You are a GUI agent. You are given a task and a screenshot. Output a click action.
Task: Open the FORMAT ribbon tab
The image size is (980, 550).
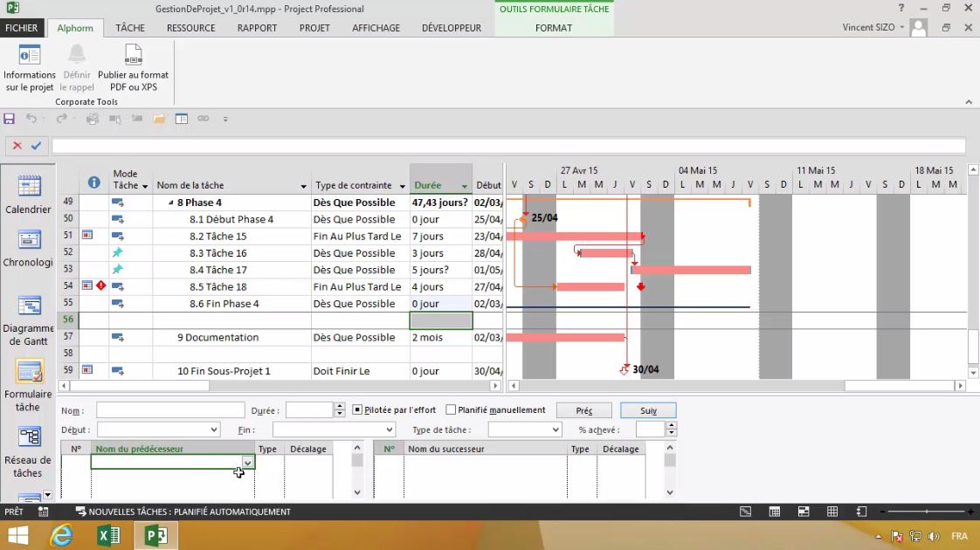pyautogui.click(x=553, y=28)
